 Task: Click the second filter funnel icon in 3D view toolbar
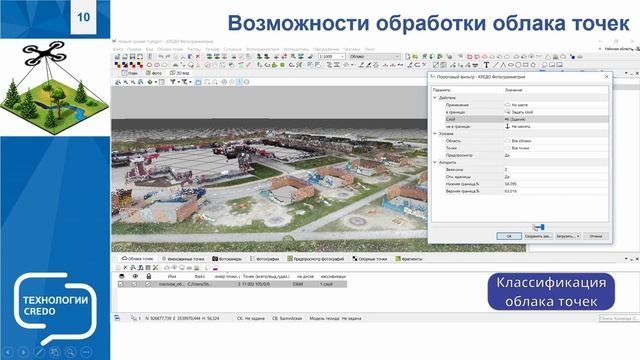[x=184, y=82]
